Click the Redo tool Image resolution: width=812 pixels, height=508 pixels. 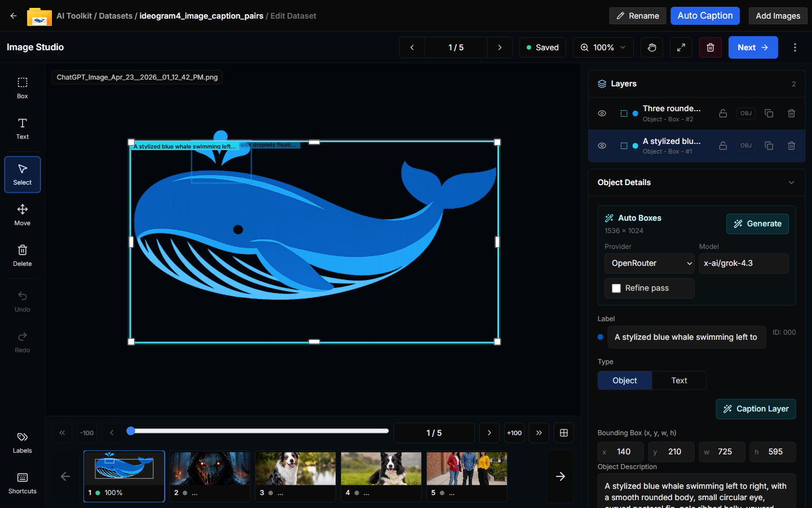[x=23, y=342]
